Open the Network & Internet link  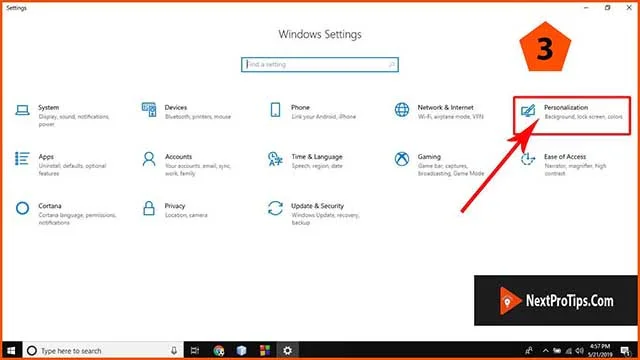[445, 107]
